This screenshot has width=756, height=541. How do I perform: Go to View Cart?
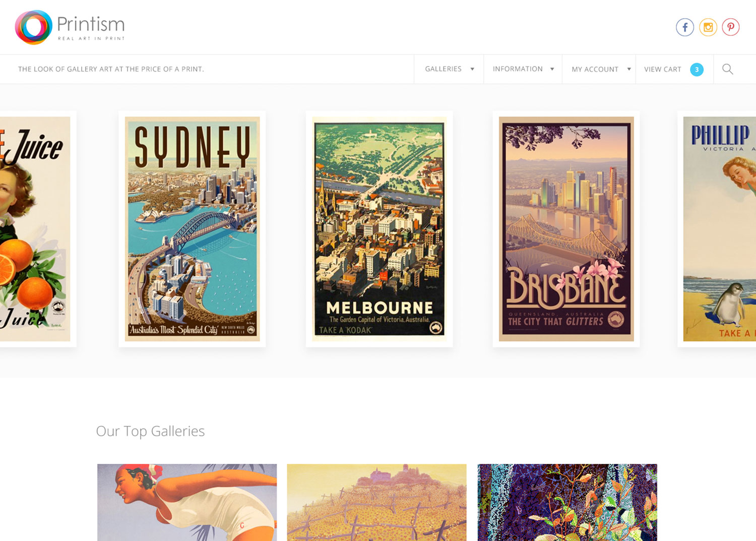pos(662,70)
